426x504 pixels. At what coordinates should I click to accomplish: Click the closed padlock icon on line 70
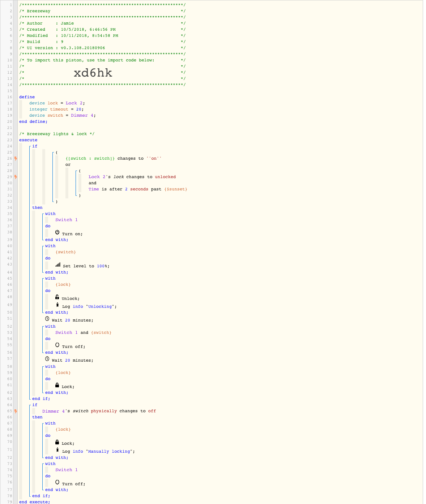tap(57, 442)
